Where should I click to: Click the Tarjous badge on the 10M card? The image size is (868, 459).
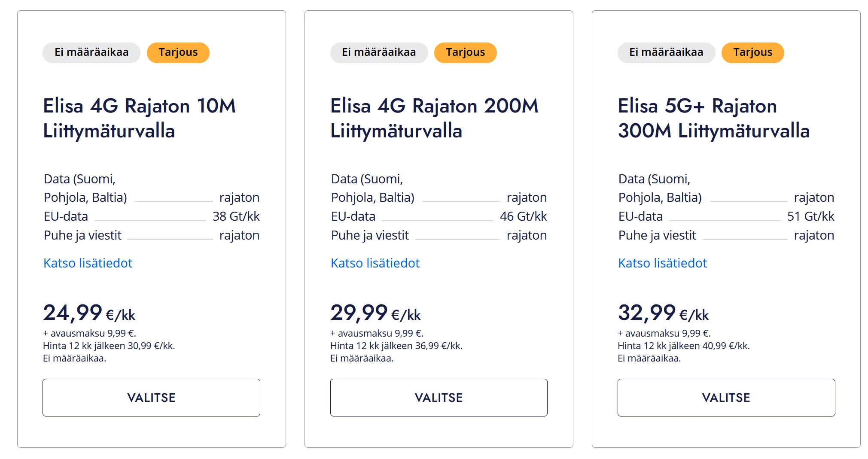pyautogui.click(x=178, y=52)
